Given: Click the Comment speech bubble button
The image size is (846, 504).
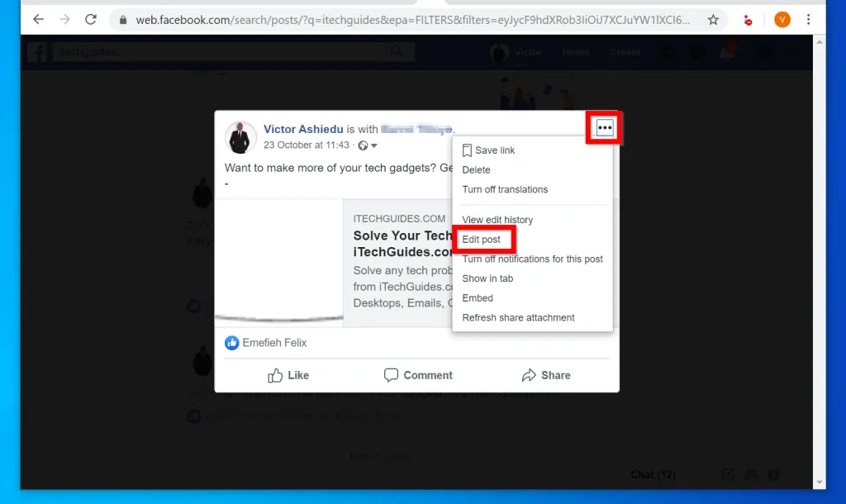Looking at the screenshot, I should point(418,375).
